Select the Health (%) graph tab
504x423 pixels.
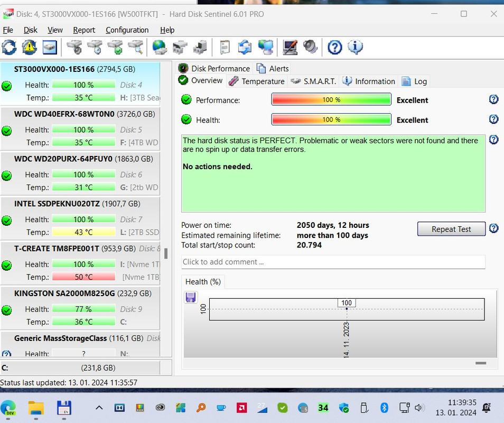click(203, 282)
